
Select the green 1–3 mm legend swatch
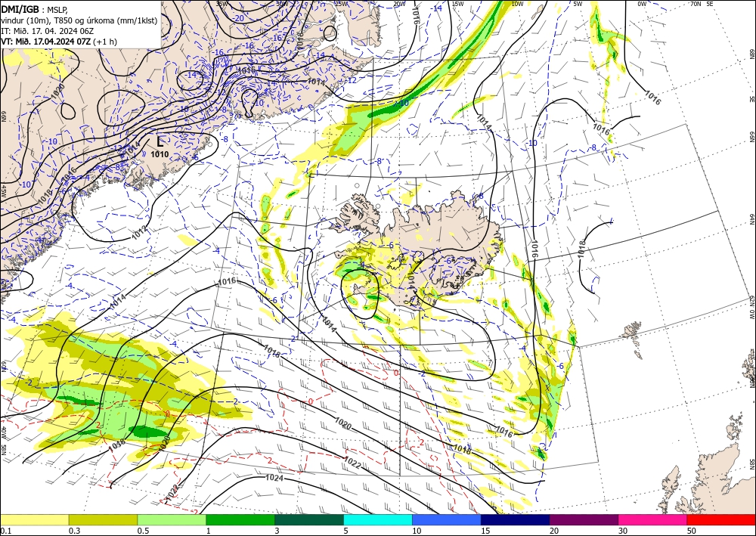pos(240,519)
